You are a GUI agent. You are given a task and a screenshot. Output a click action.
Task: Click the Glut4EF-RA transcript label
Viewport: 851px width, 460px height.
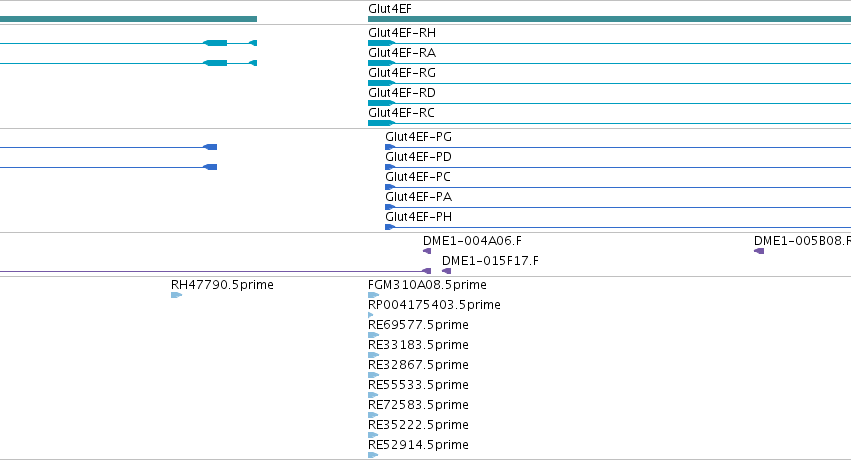tap(402, 53)
